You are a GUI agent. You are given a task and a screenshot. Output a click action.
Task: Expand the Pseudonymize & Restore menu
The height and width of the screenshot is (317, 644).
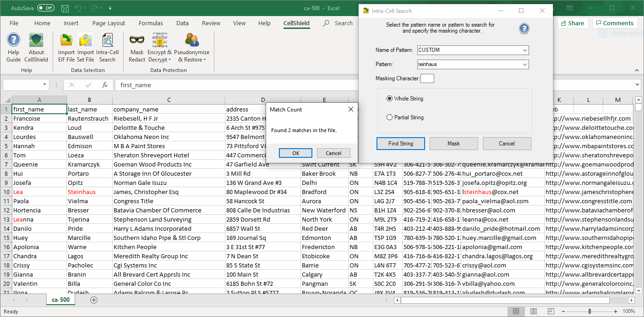pyautogui.click(x=192, y=47)
